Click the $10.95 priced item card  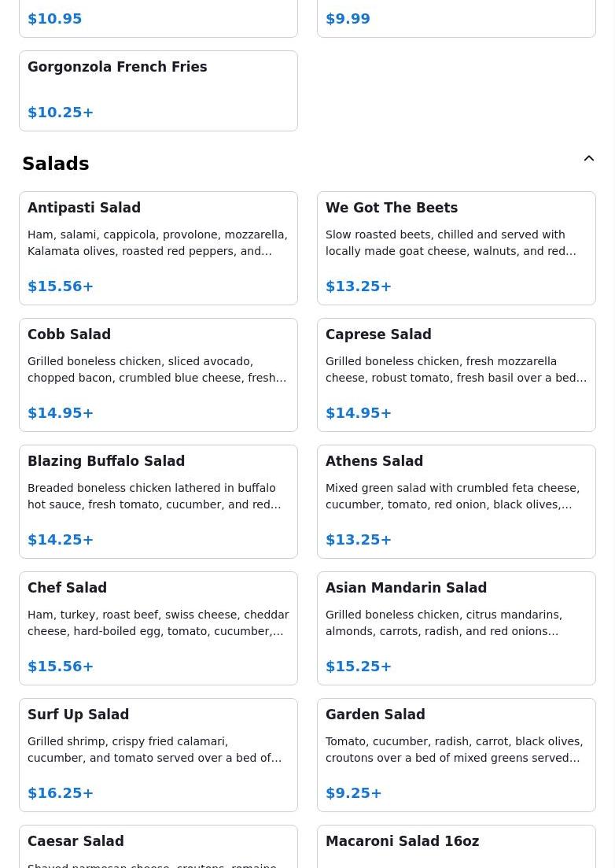click(158, 18)
